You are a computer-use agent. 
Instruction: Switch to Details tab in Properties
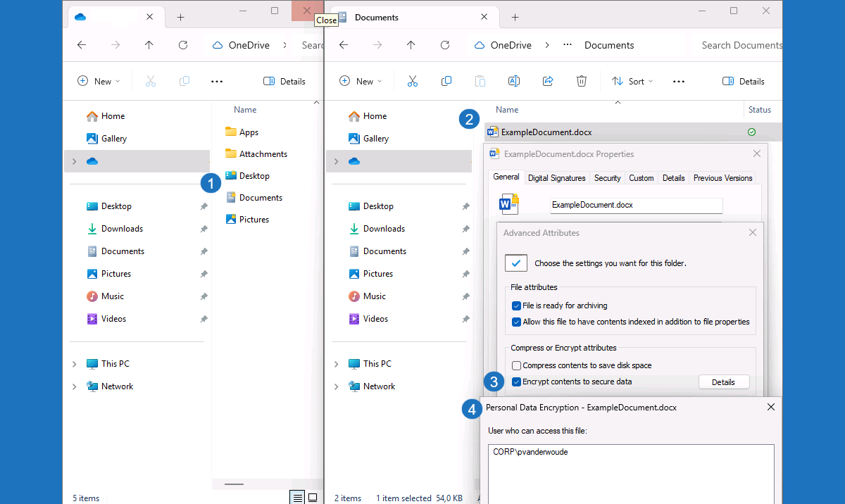[673, 178]
